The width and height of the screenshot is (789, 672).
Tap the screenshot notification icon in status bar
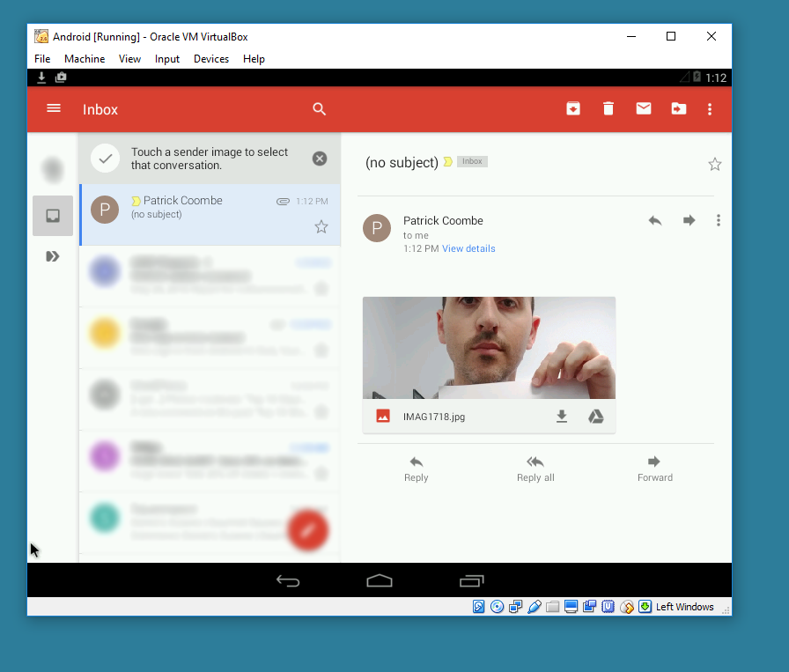(61, 77)
